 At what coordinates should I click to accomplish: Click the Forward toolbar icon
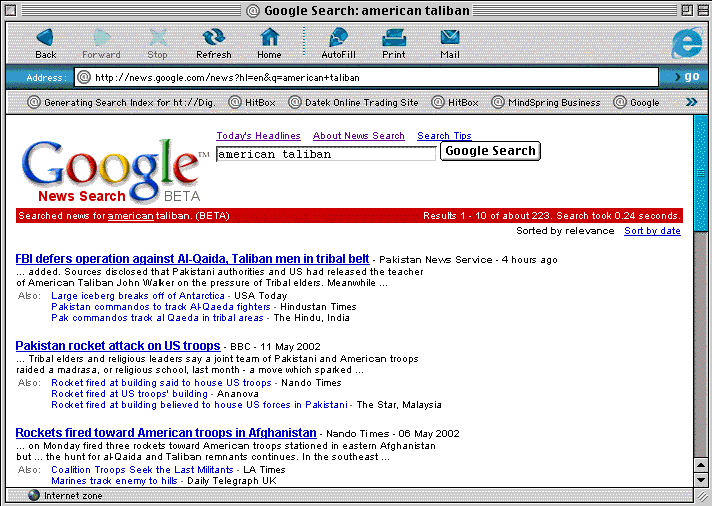pyautogui.click(x=102, y=38)
